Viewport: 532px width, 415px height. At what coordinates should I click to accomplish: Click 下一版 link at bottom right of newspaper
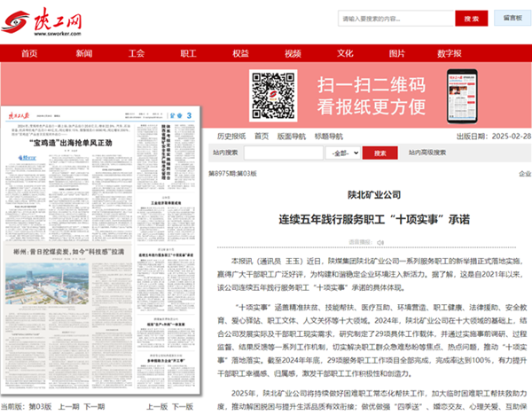coord(183,405)
